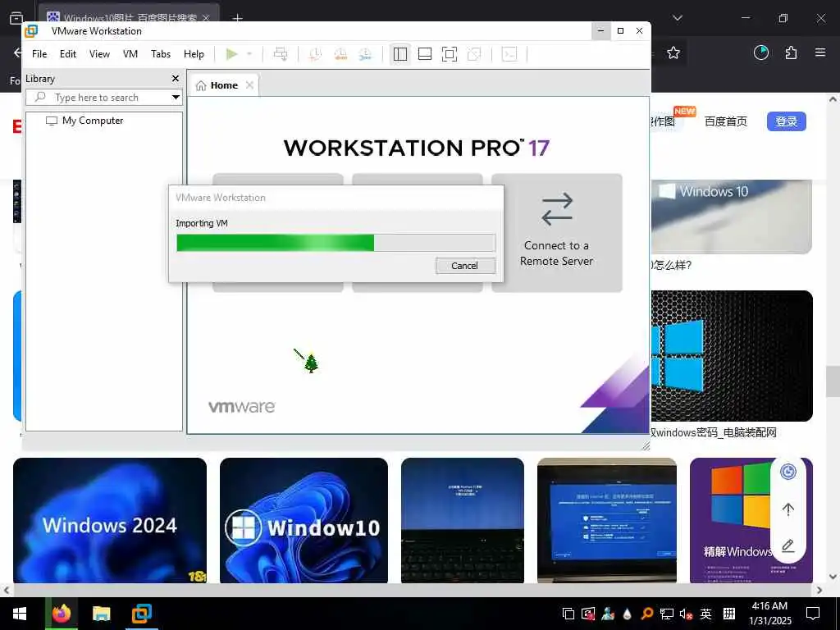
Task: Click the orange magnifier tray icon
Action: pos(646,614)
